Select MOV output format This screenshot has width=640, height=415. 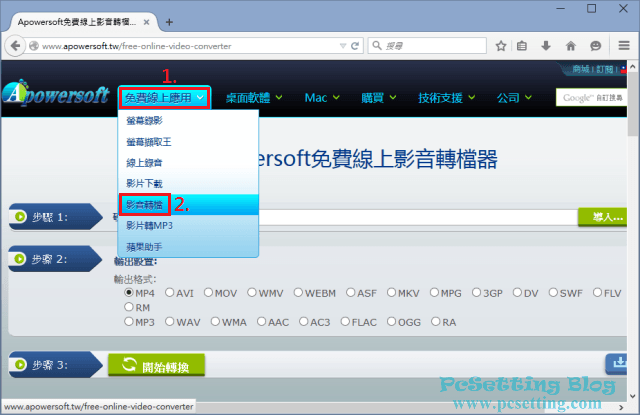[x=208, y=293]
